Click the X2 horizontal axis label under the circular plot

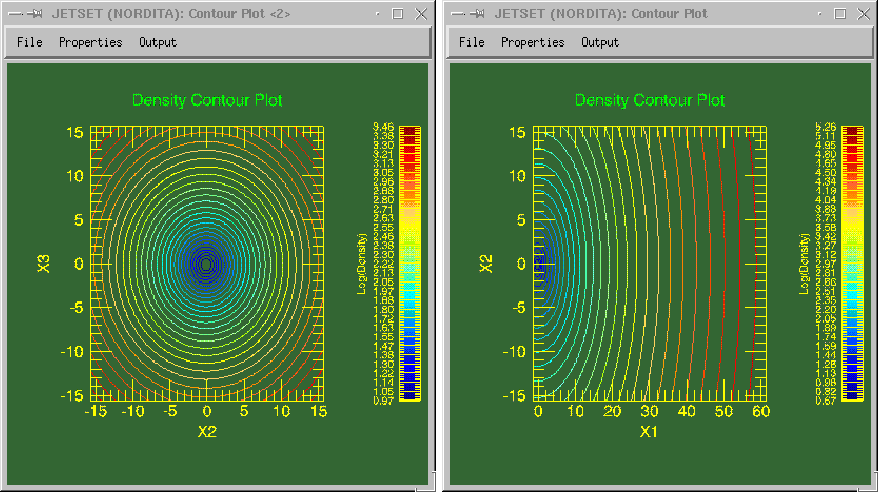(207, 432)
